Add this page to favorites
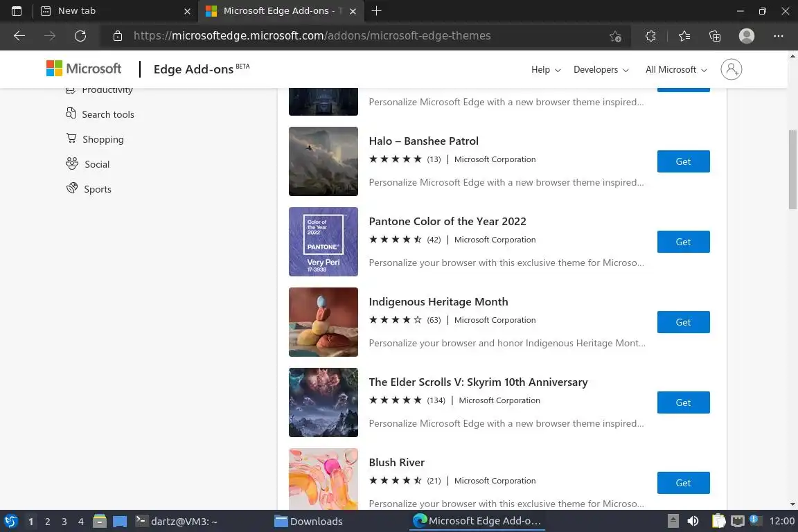This screenshot has height=532, width=798. pyautogui.click(x=615, y=36)
